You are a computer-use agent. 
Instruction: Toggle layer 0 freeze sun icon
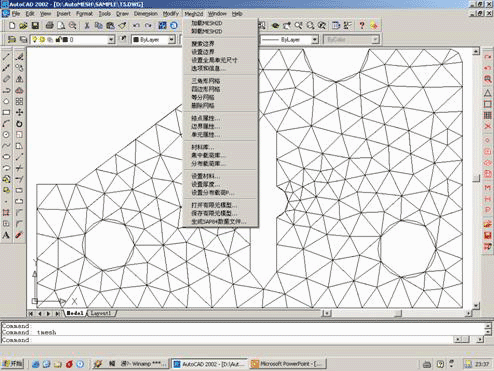[x=42, y=40]
